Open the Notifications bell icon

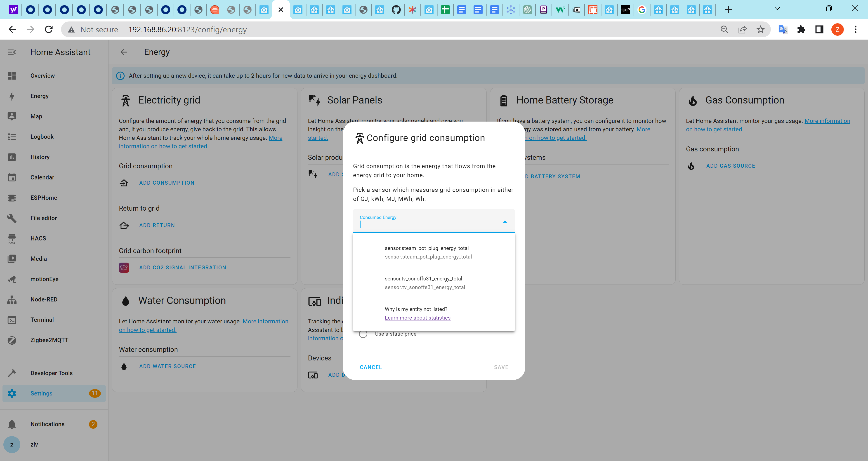[12, 424]
